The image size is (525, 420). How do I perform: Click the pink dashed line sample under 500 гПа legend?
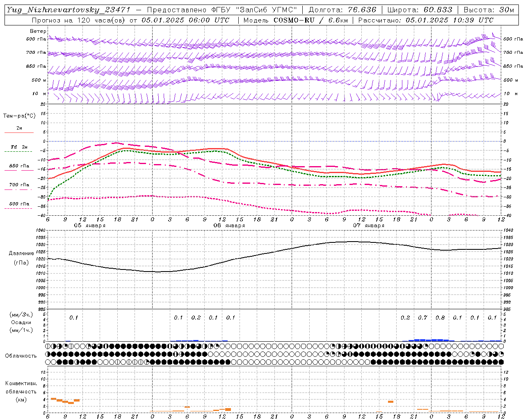click(x=18, y=209)
